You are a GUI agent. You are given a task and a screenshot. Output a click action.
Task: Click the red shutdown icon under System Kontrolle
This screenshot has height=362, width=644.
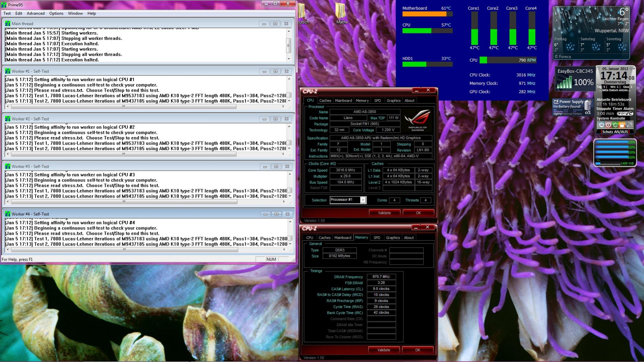[x=608, y=125]
